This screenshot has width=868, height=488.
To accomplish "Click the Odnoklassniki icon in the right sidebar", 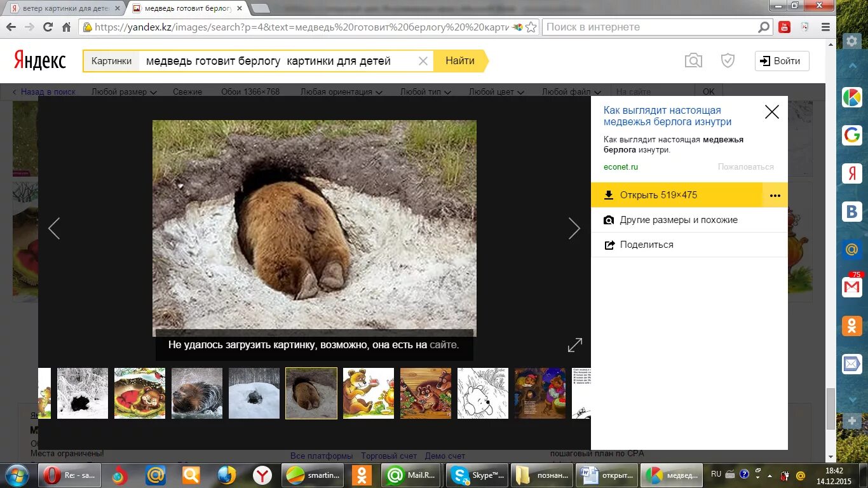I will point(851,326).
